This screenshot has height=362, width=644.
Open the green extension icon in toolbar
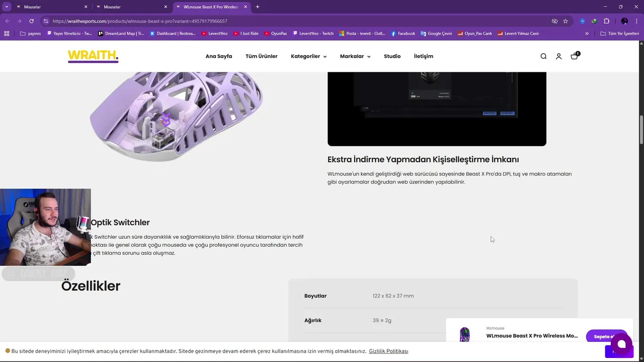click(x=594, y=21)
